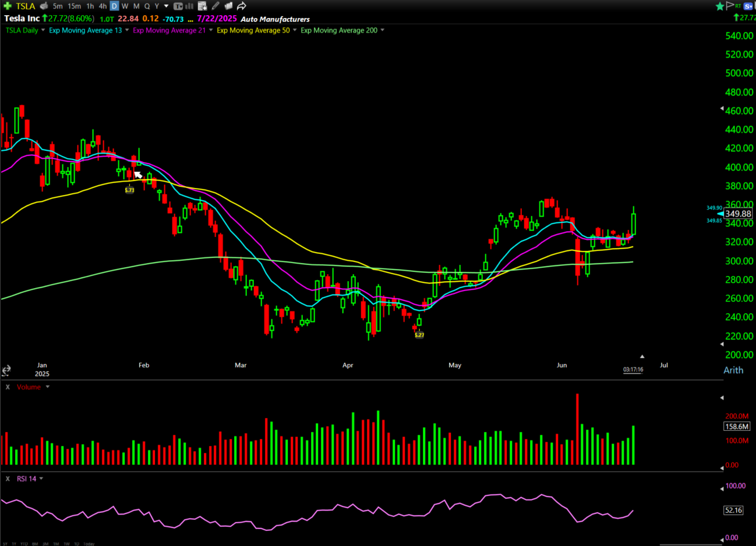Switch to the Q quarterly timeframe

coord(147,6)
